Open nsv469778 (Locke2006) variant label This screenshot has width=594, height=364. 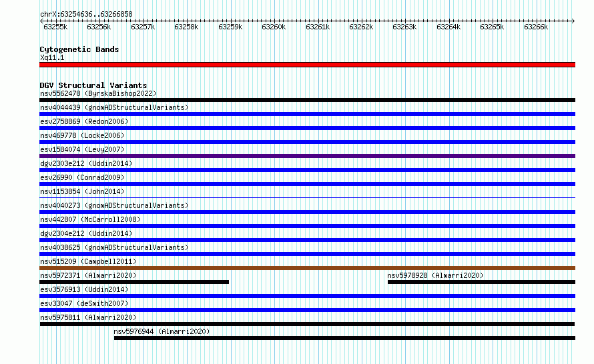[x=82, y=135]
